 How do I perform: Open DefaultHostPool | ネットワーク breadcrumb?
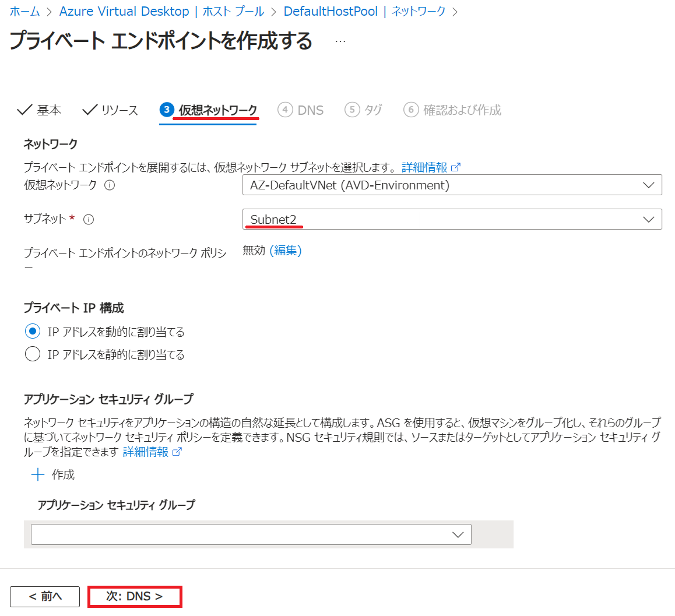click(364, 11)
